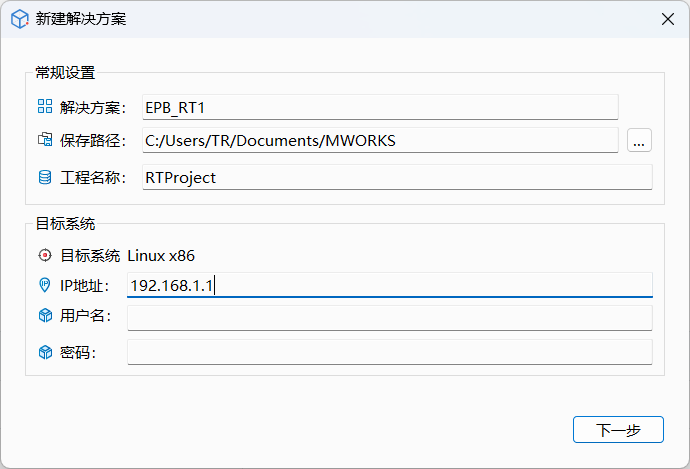Click the location pin icon beside IP地址
Image resolution: width=690 pixels, height=469 pixels.
pyautogui.click(x=44, y=286)
